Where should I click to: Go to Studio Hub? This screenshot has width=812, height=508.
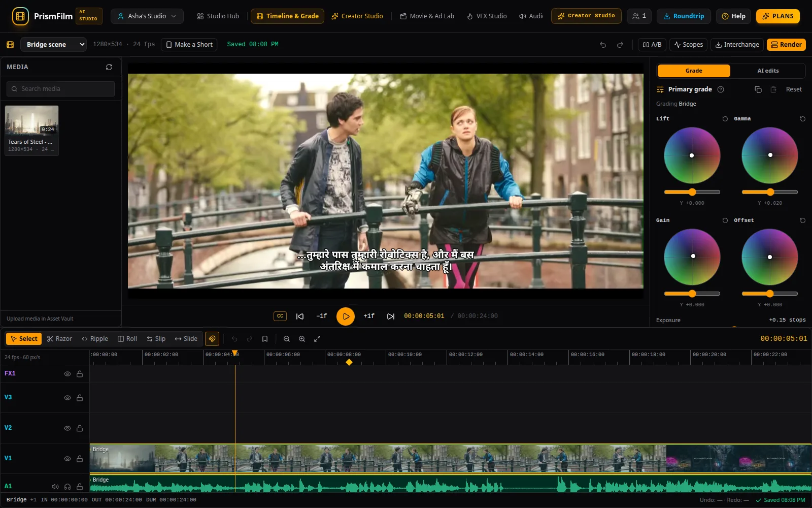click(x=218, y=16)
